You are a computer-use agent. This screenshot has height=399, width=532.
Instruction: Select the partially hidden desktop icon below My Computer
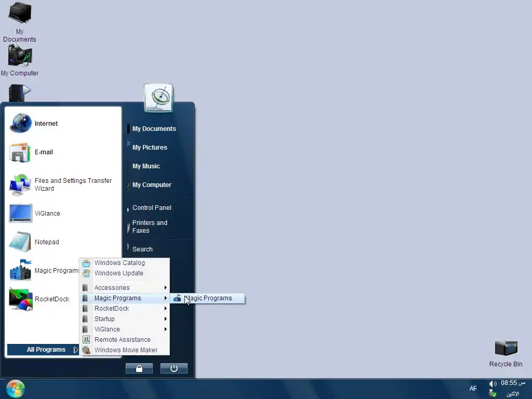(x=20, y=93)
